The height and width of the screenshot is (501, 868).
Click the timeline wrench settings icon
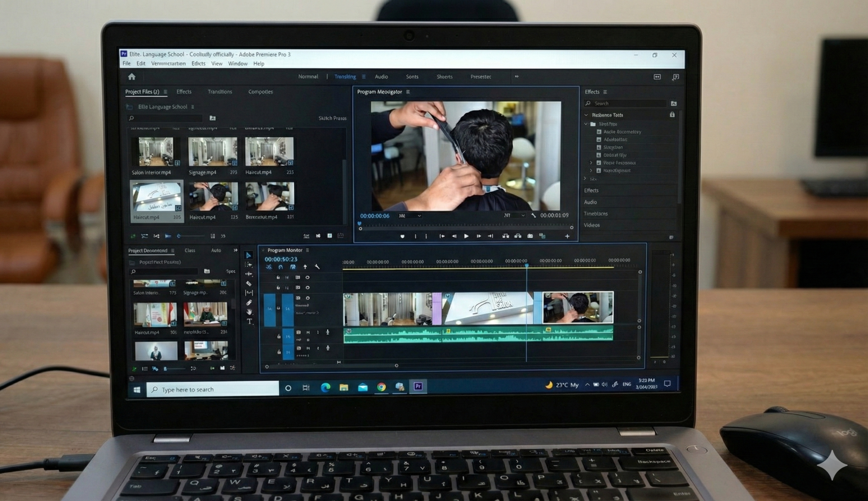(x=317, y=267)
